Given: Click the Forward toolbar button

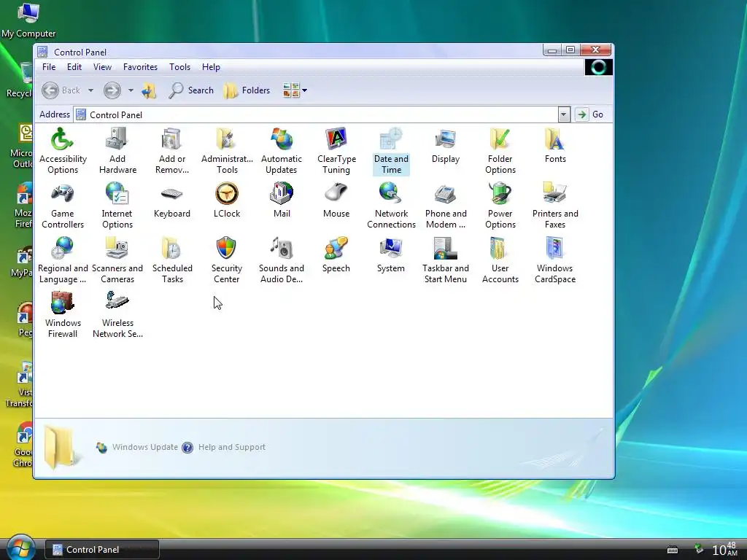Looking at the screenshot, I should (112, 90).
